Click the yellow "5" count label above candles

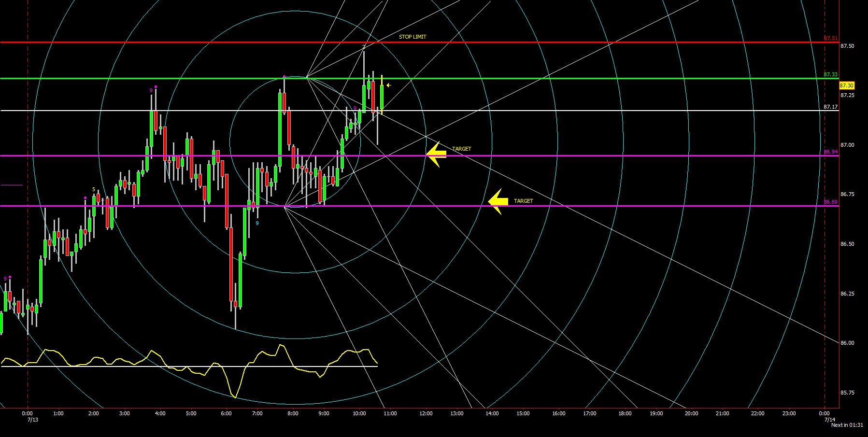pos(94,190)
